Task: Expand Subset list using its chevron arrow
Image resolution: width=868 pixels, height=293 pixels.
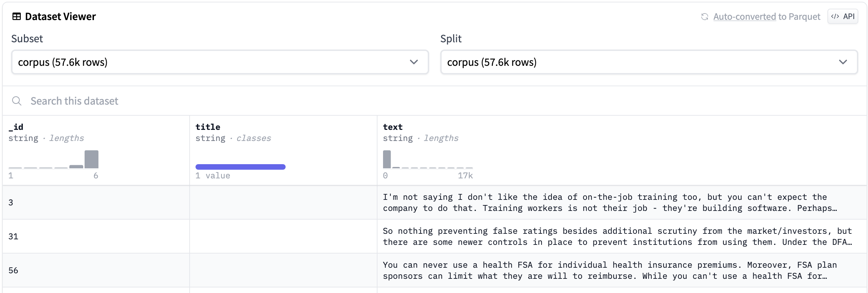Action: [414, 62]
